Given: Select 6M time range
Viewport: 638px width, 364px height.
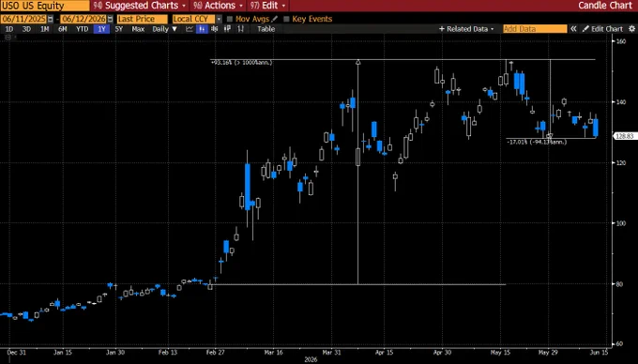Looking at the screenshot, I should click(62, 29).
